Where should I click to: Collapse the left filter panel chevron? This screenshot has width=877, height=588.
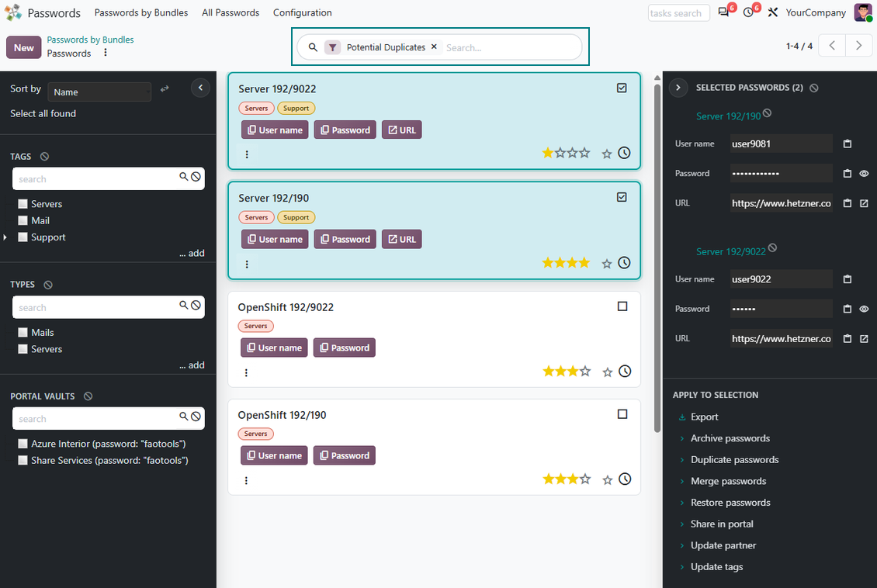pyautogui.click(x=200, y=88)
